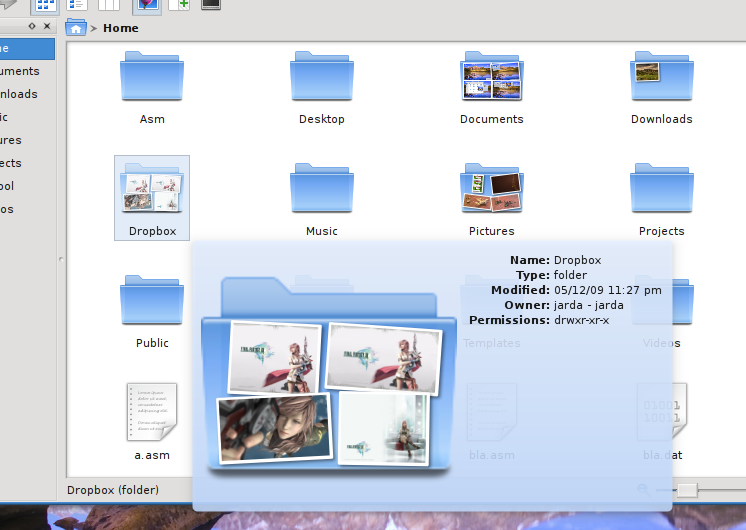Open Documents in the Places sidebar

(27, 71)
